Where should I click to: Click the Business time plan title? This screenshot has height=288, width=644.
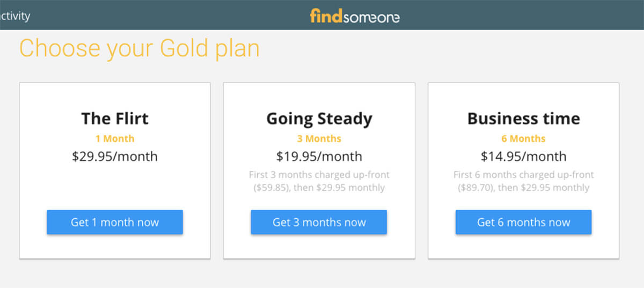(524, 118)
